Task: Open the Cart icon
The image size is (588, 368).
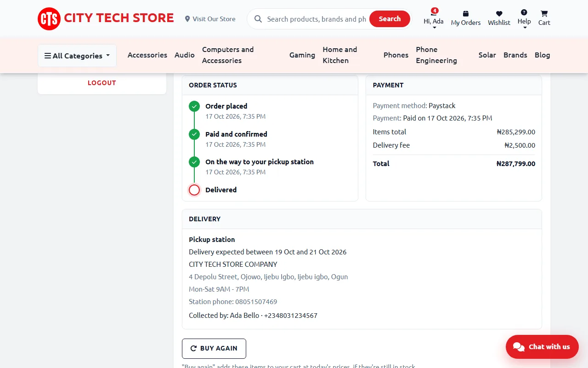Action: click(544, 14)
